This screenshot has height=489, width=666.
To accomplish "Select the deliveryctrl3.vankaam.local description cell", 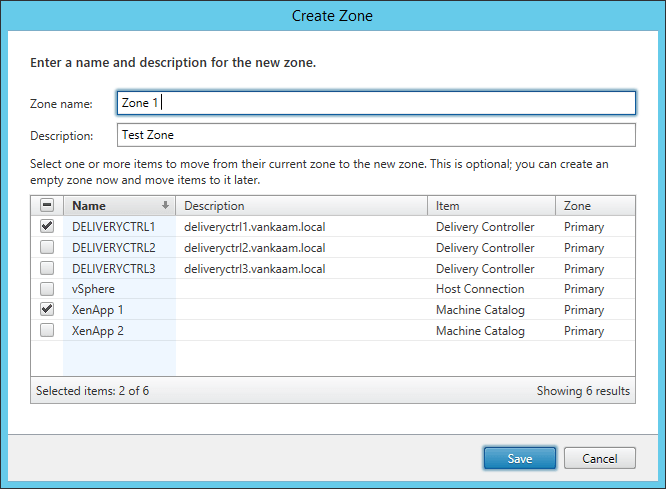I will coord(255,269).
